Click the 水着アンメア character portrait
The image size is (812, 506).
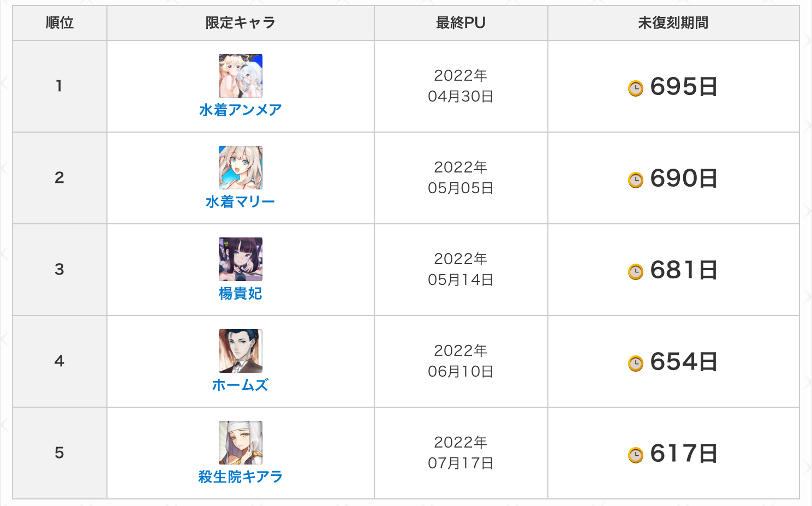(241, 76)
